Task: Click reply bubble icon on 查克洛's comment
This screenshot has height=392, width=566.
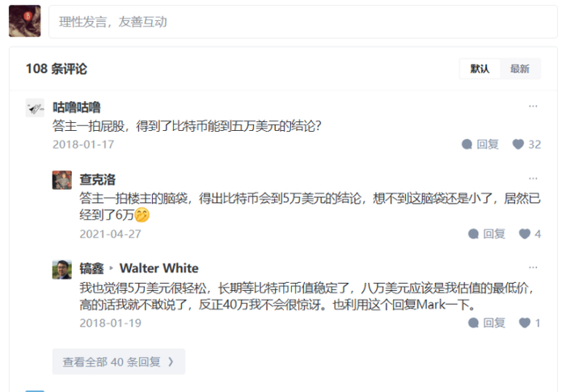Action: (473, 234)
